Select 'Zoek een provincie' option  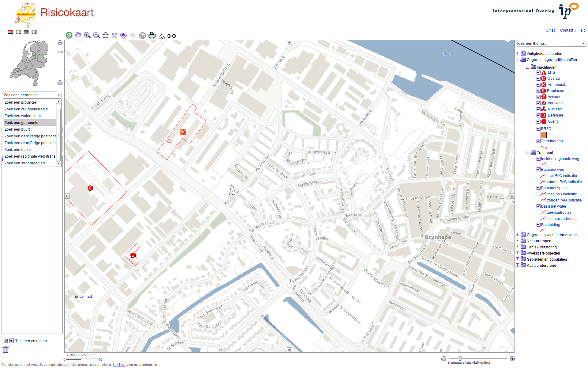click(30, 102)
